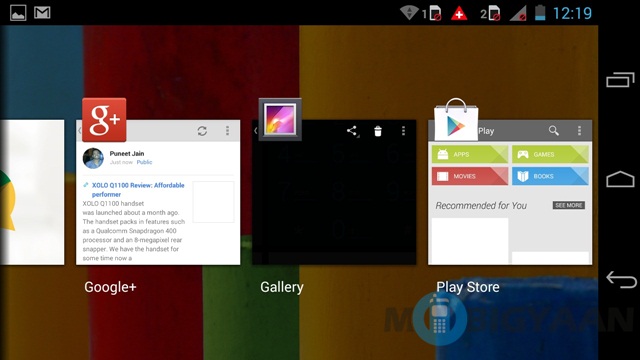Tap the Gallery share icon
The width and height of the screenshot is (640, 360).
pyautogui.click(x=352, y=131)
